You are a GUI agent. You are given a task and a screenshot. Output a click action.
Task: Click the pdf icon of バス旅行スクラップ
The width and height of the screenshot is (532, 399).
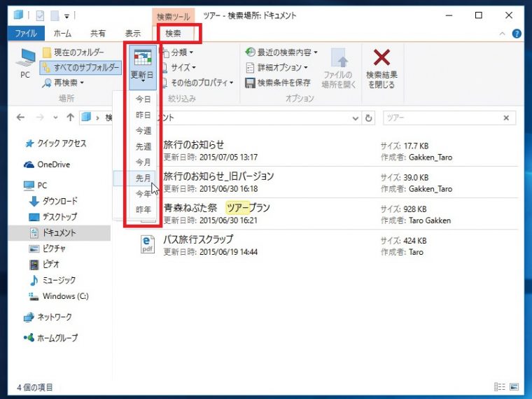(148, 244)
